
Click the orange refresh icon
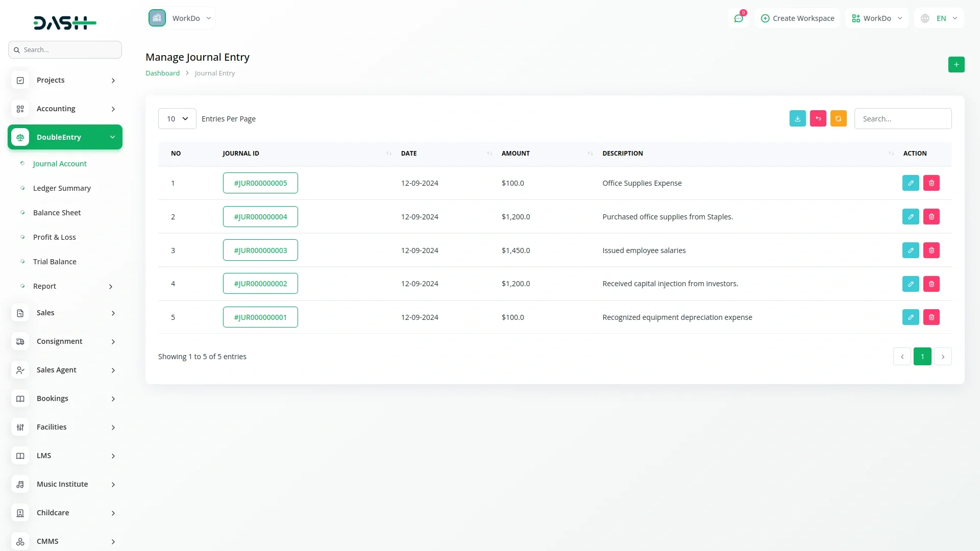tap(838, 118)
